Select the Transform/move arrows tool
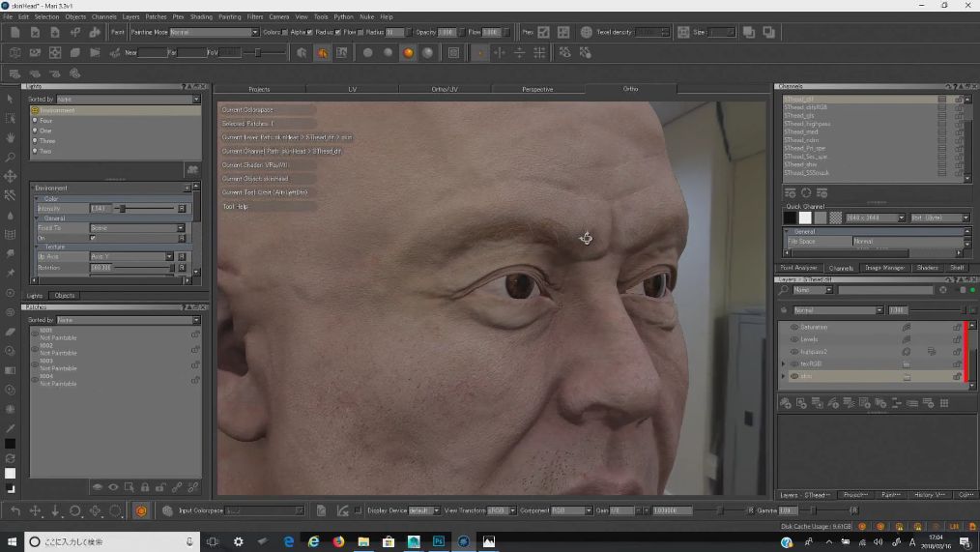The height and width of the screenshot is (552, 980). (x=10, y=176)
